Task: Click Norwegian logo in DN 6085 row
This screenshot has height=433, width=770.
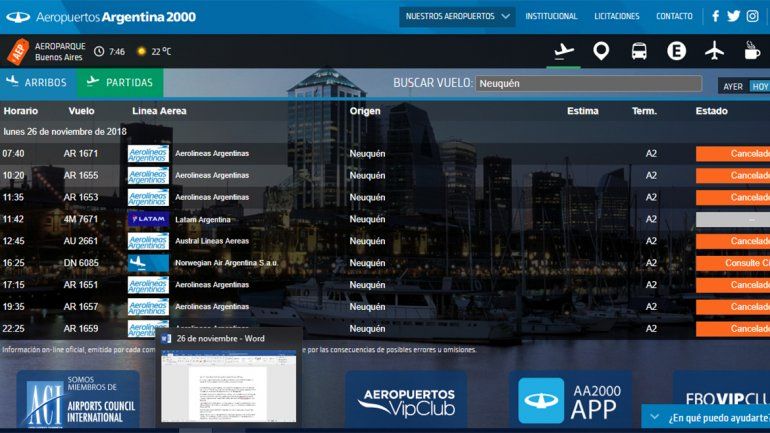Action: (x=148, y=263)
